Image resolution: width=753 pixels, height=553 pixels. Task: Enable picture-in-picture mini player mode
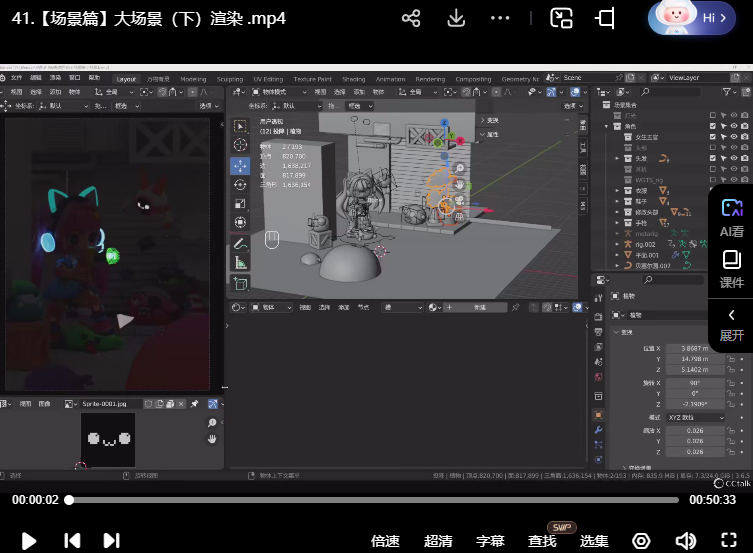562,18
